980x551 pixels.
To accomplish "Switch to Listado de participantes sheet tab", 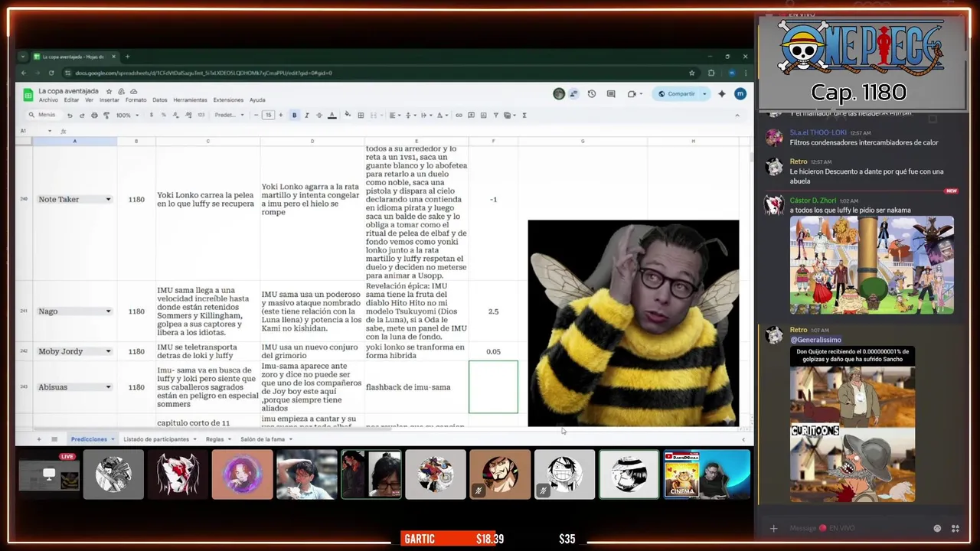I will (156, 439).
